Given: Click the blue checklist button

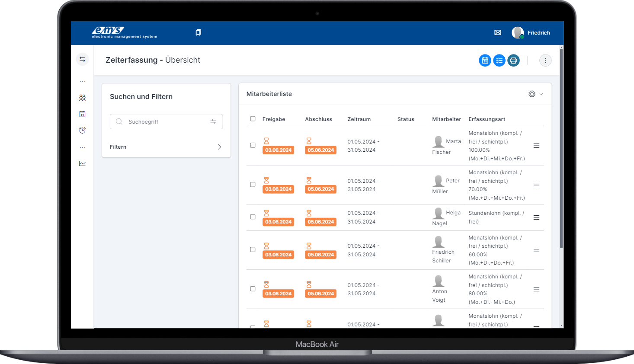Looking at the screenshot, I should (499, 61).
